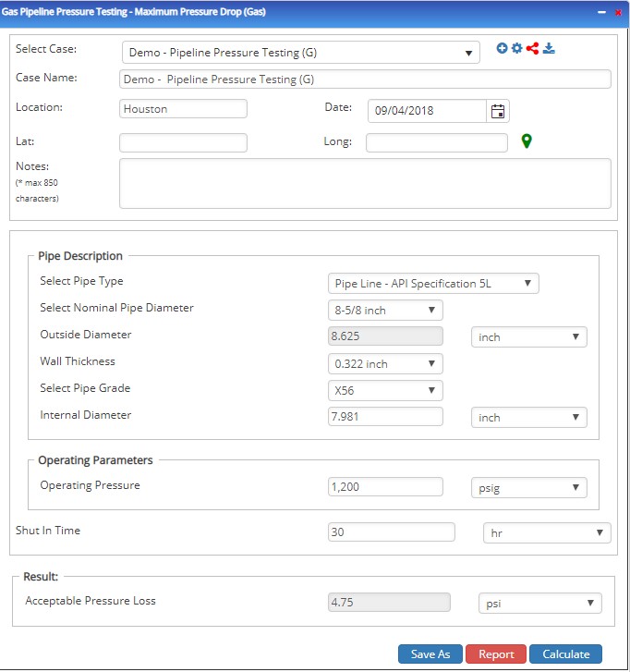Open Select Pipe Type dropdown
Image resolution: width=630 pixels, height=672 pixels.
click(x=433, y=283)
